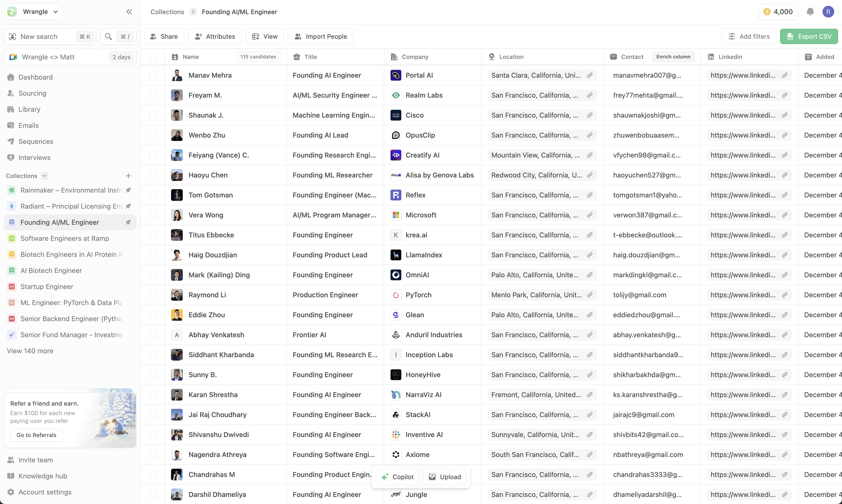Collapse the sidebar with double-chevron icon
842x504 pixels.
click(x=129, y=12)
